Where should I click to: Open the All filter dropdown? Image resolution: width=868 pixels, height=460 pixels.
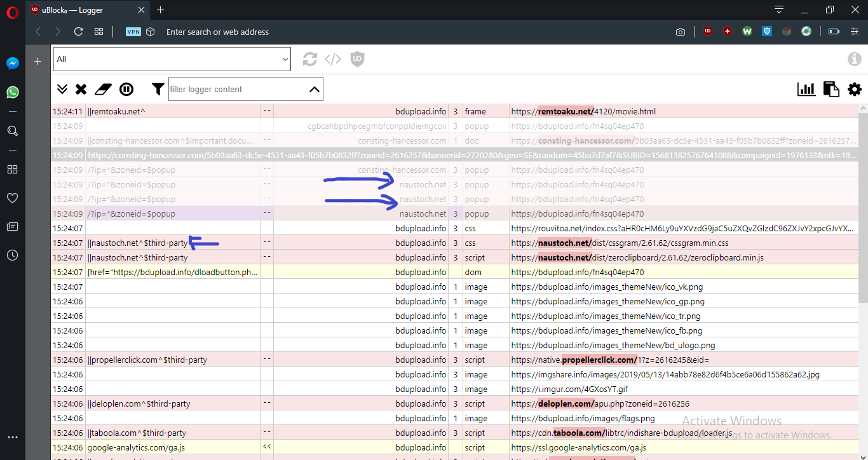tap(170, 58)
